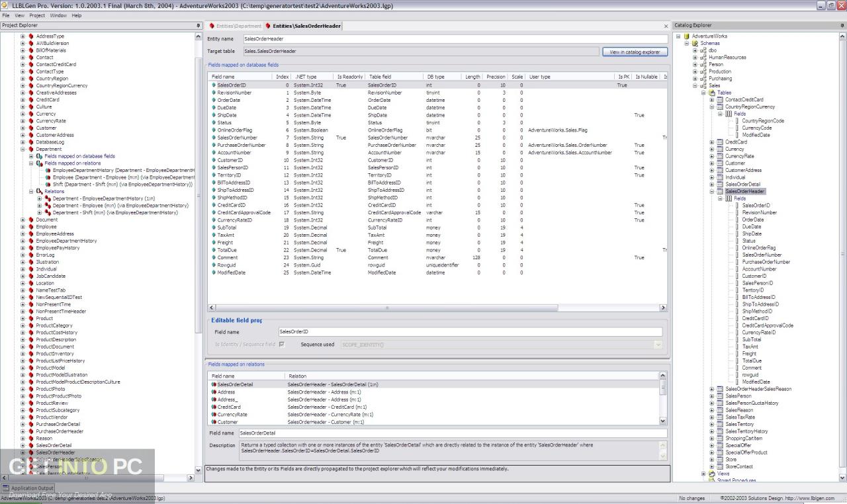Toggle the Is Identity / Sequence field checkbox
Viewport: 847px width, 504px height.
(282, 345)
